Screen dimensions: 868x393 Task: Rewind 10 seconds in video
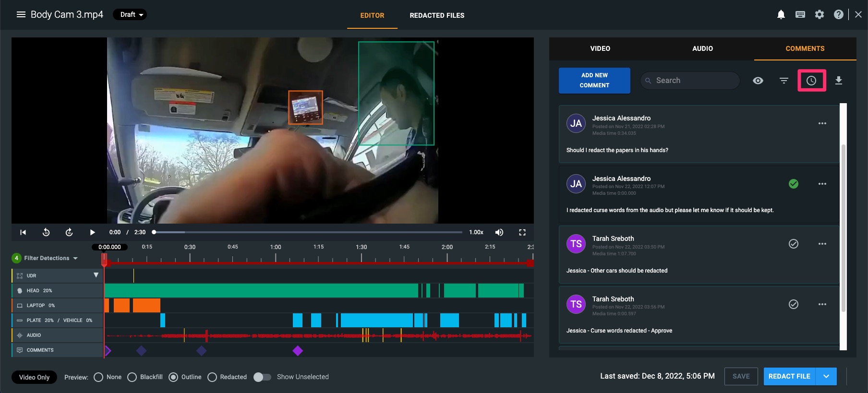coord(46,232)
